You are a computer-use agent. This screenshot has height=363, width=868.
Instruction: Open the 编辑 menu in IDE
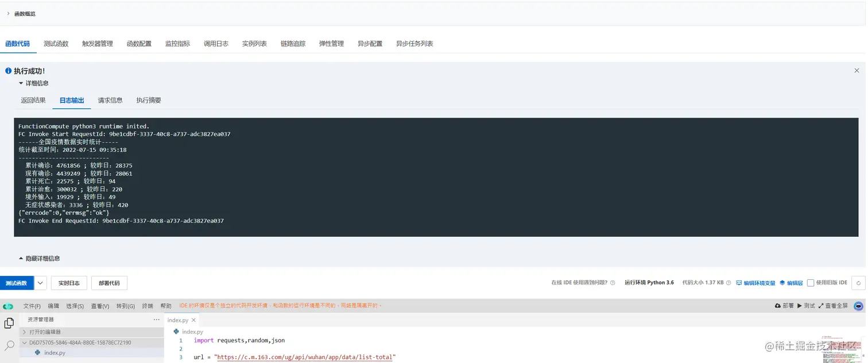(x=53, y=306)
